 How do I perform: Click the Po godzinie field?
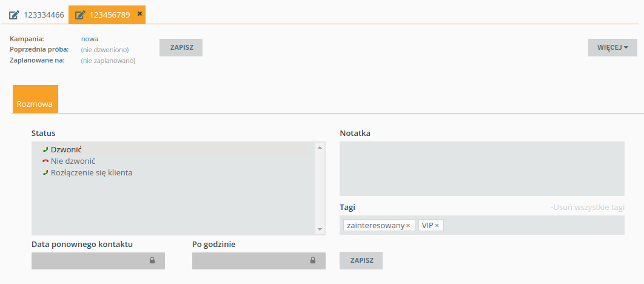click(259, 260)
